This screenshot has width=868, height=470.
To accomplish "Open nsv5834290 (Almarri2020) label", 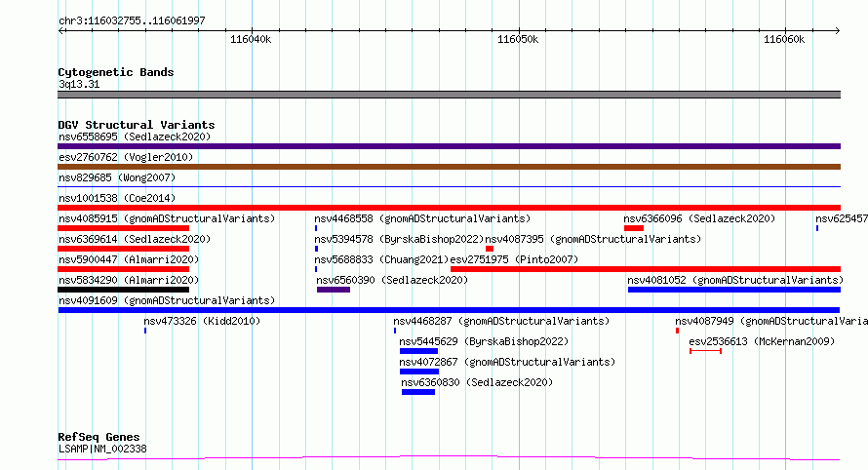I will click(129, 280).
